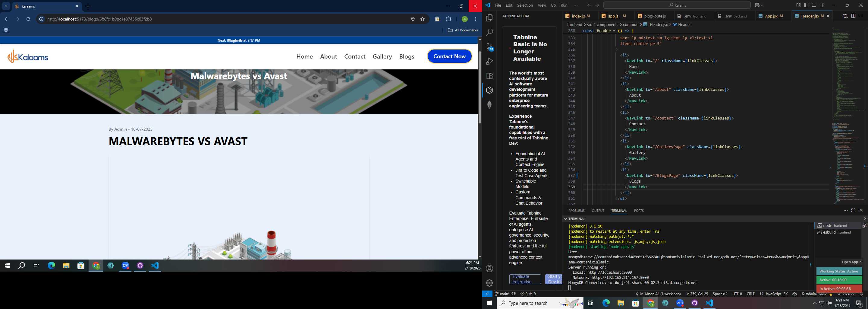Synchronize changes next to main branch
The image size is (868, 309).
pos(514,294)
